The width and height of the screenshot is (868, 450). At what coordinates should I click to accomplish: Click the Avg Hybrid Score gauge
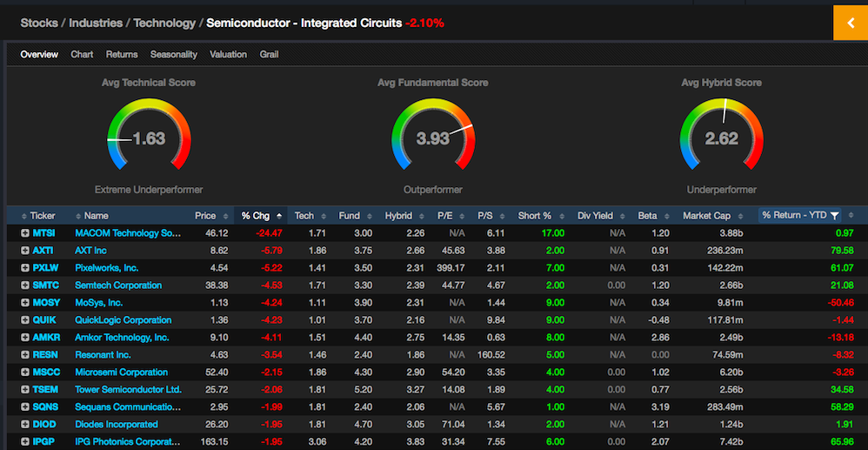(721, 136)
